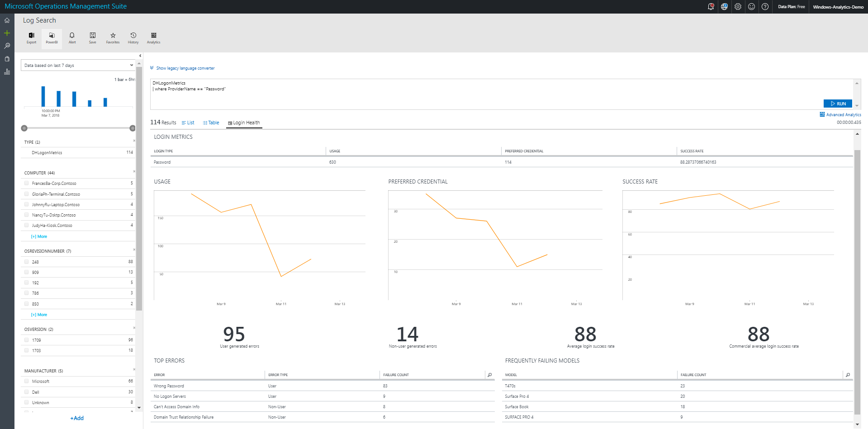The height and width of the screenshot is (429, 868).
Task: Expand More under the Computer list
Action: 39,236
